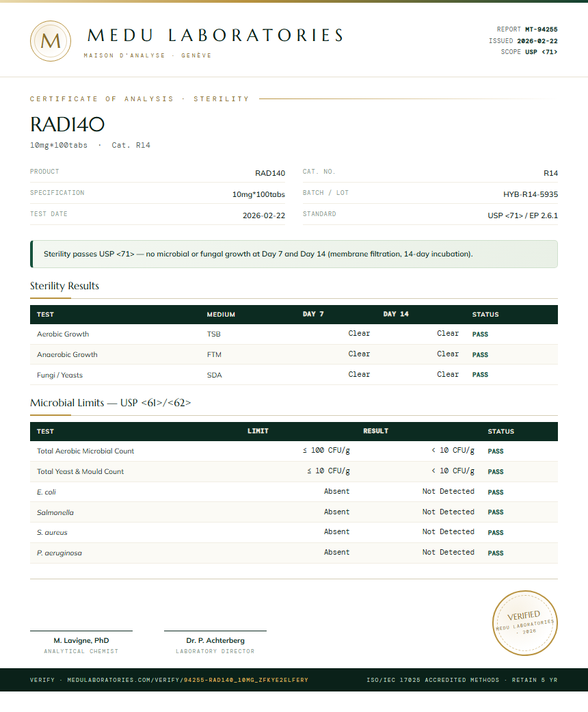Viewport: 588px width, 712px height.
Task: Click the RESULT column header
Action: click(x=375, y=431)
